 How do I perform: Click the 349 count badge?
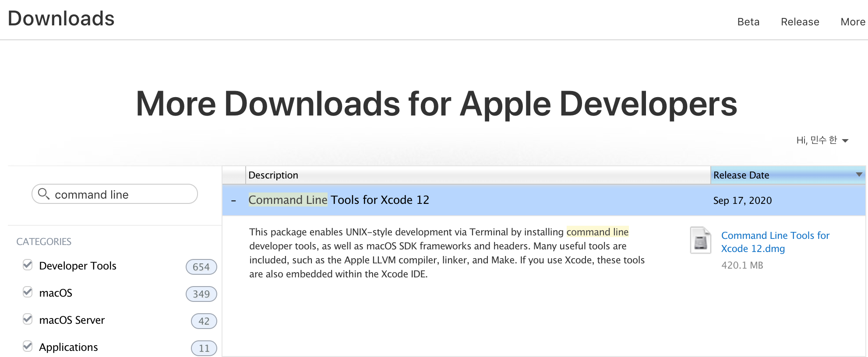(201, 294)
